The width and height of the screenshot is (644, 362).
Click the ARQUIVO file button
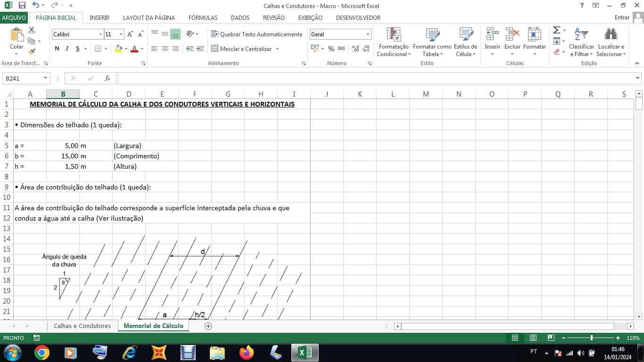point(14,17)
